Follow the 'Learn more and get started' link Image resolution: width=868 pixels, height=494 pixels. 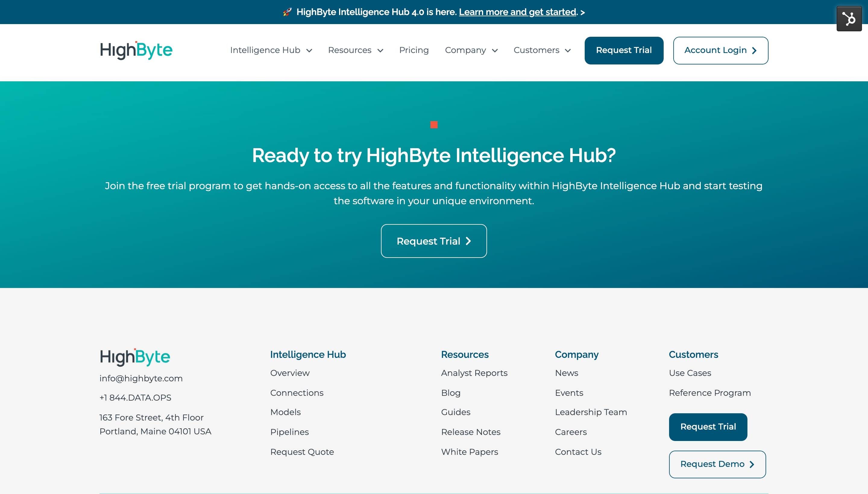point(517,12)
